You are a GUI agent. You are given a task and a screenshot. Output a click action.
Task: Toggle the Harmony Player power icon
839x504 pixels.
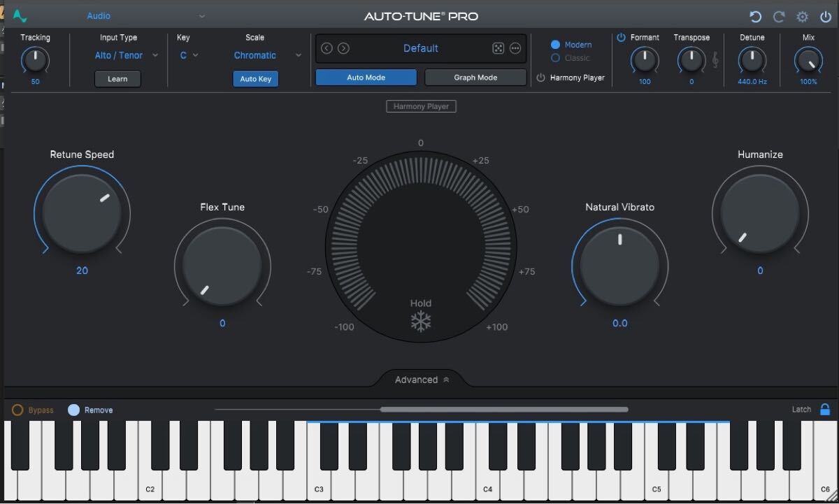[540, 78]
